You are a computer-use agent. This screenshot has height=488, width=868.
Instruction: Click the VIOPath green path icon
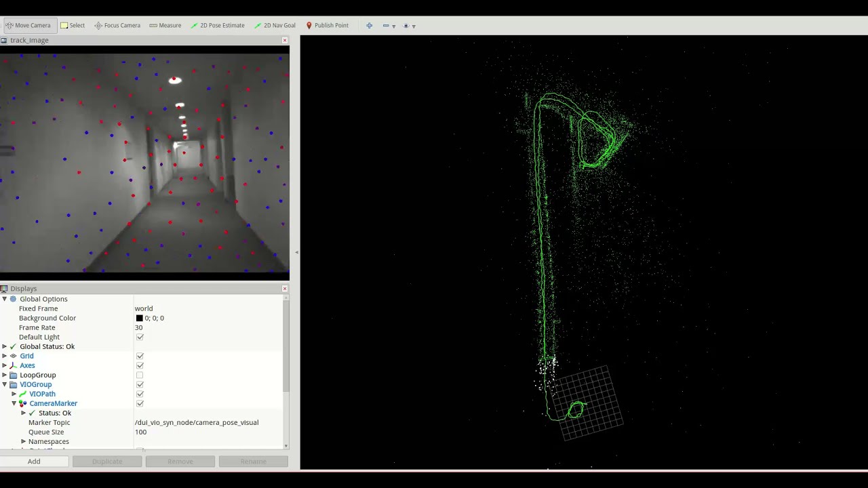tap(22, 394)
